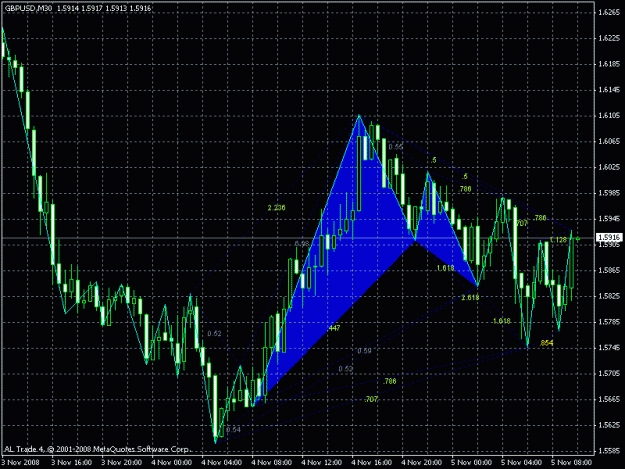Click the .854 ratio label
625x469 pixels.
tap(546, 343)
